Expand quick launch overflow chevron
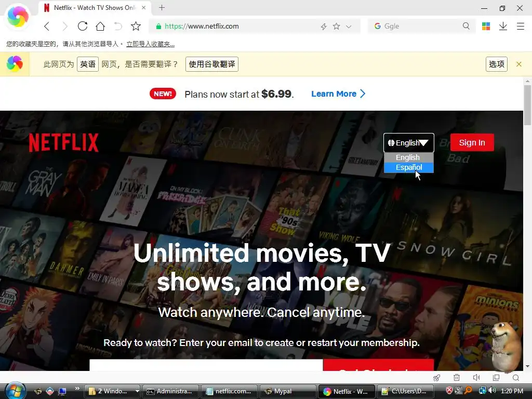532x399 pixels. coord(77,389)
